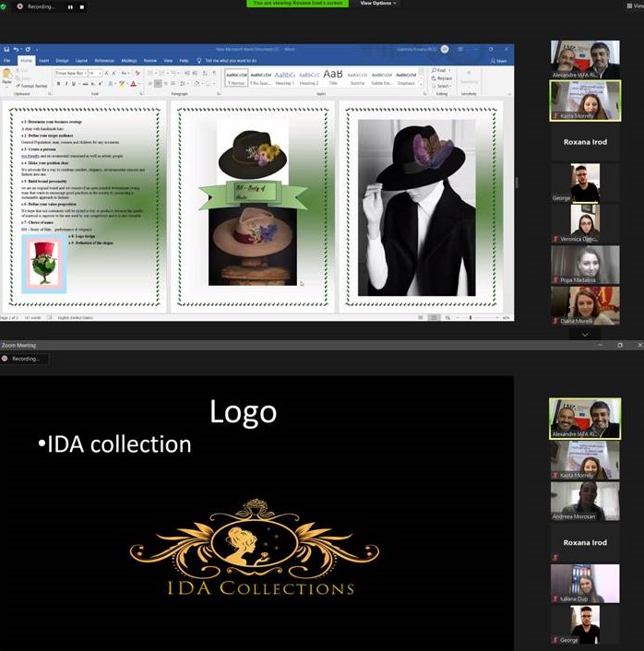Open the References tab
This screenshot has width=644, height=651.
[104, 61]
